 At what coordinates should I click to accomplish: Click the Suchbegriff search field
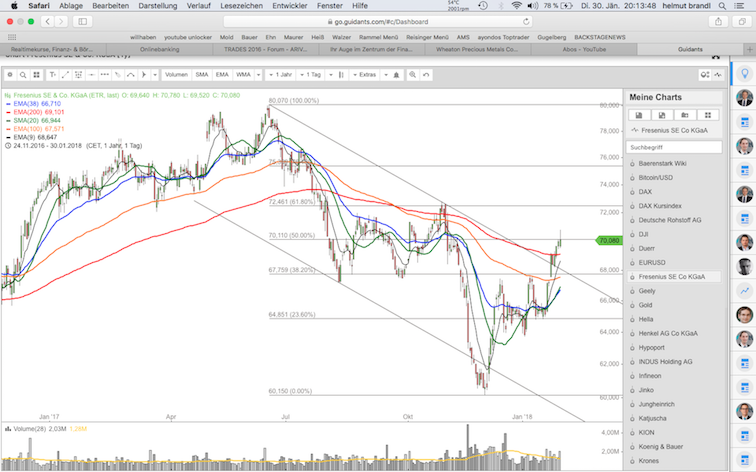674,147
